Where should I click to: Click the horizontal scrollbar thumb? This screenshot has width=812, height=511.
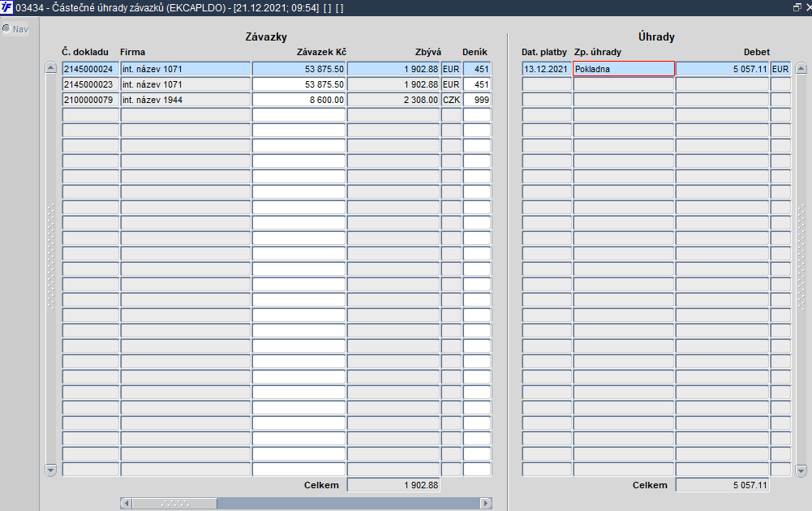coord(174,503)
